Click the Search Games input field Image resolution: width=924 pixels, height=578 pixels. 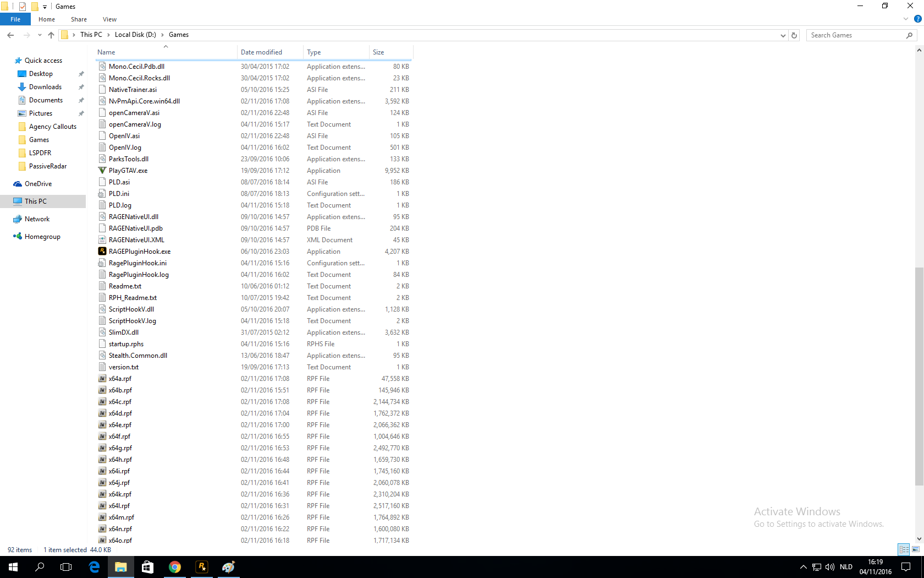coord(856,35)
